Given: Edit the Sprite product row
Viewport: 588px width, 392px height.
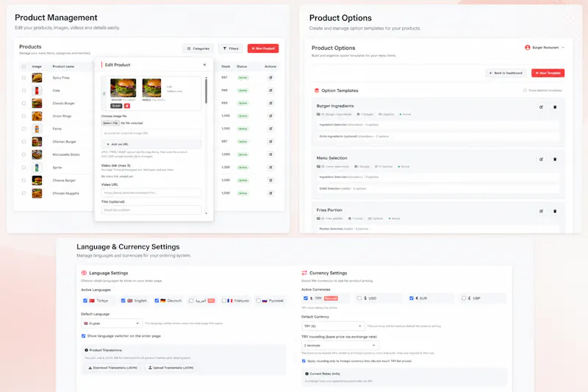Looking at the screenshot, I should click(x=270, y=167).
